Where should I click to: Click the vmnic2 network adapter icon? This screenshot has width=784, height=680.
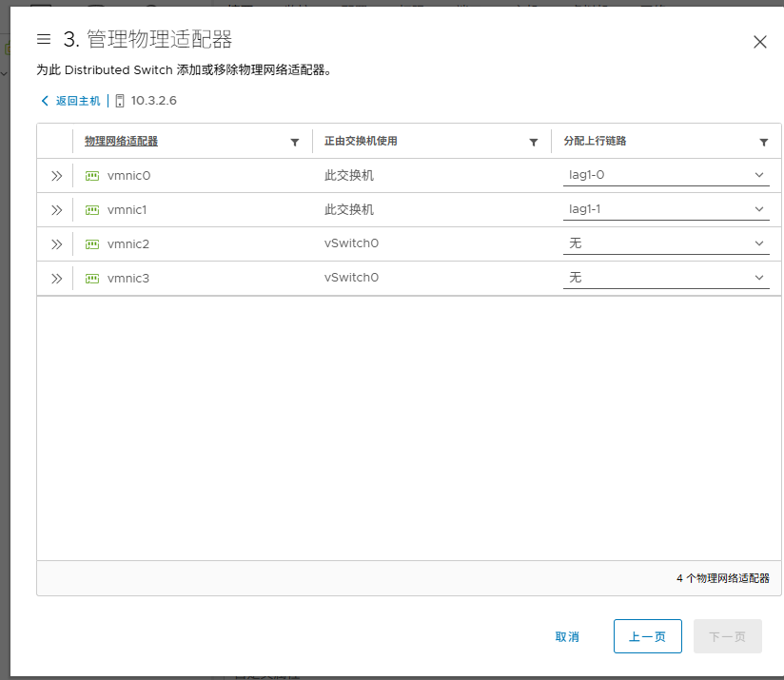click(x=92, y=244)
